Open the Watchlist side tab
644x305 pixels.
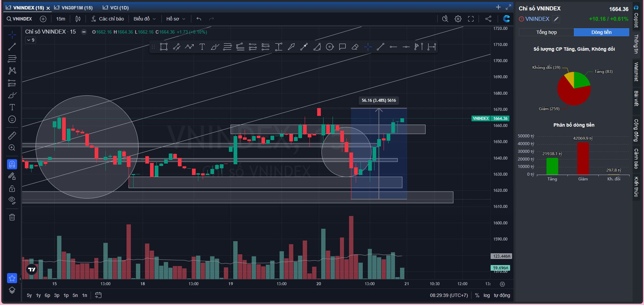pyautogui.click(x=636, y=72)
